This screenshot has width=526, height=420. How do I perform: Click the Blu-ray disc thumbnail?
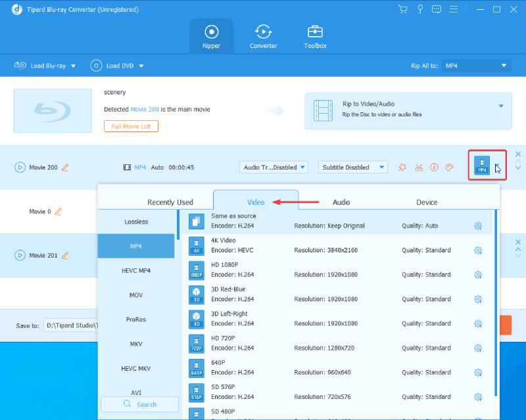tap(53, 110)
